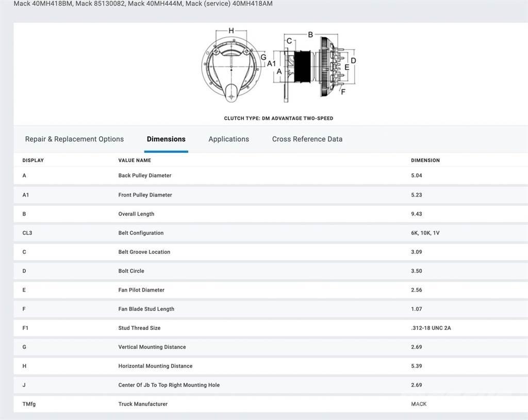Select the Fan Pilot Diameter row label
The image size is (528, 420).
[142, 290]
